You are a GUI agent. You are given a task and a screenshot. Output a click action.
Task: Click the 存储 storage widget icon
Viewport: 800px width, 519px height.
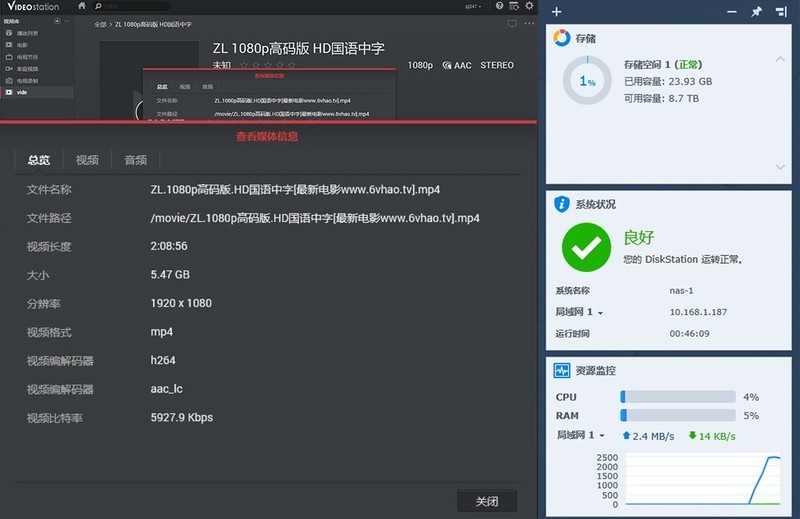562,38
